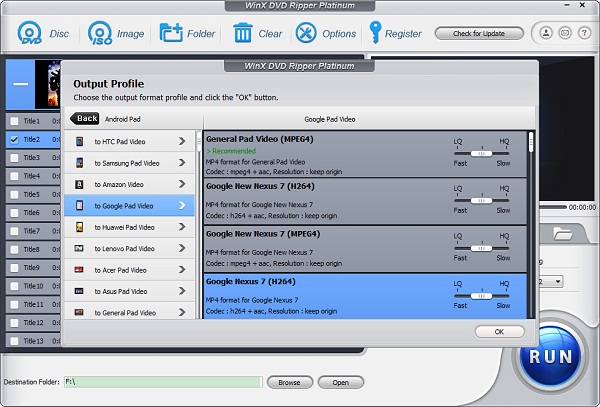Expand the Amazon Video arrow
The image size is (600, 407).
[182, 184]
